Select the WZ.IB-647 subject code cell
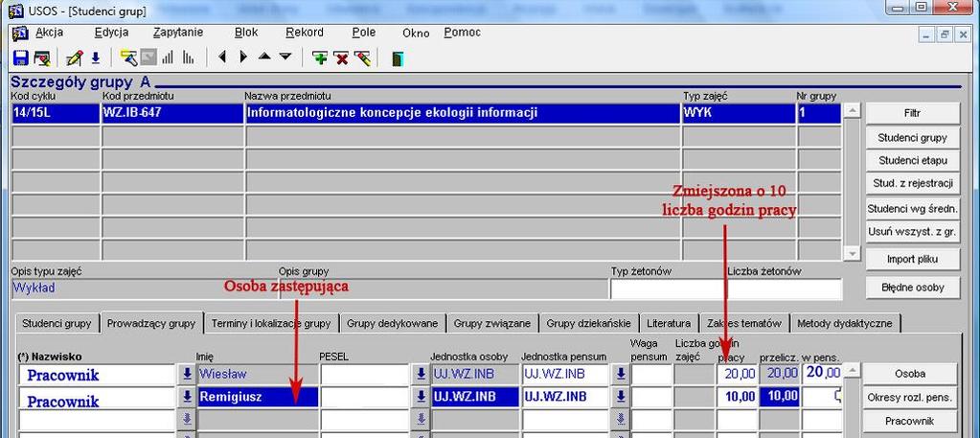This screenshot has width=980, height=438. click(172, 113)
